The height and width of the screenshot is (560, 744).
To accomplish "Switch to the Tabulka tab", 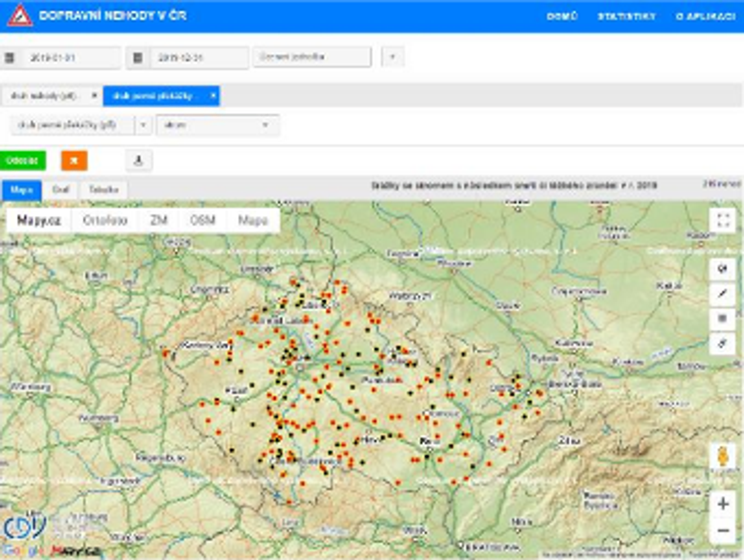I will pos(104,190).
